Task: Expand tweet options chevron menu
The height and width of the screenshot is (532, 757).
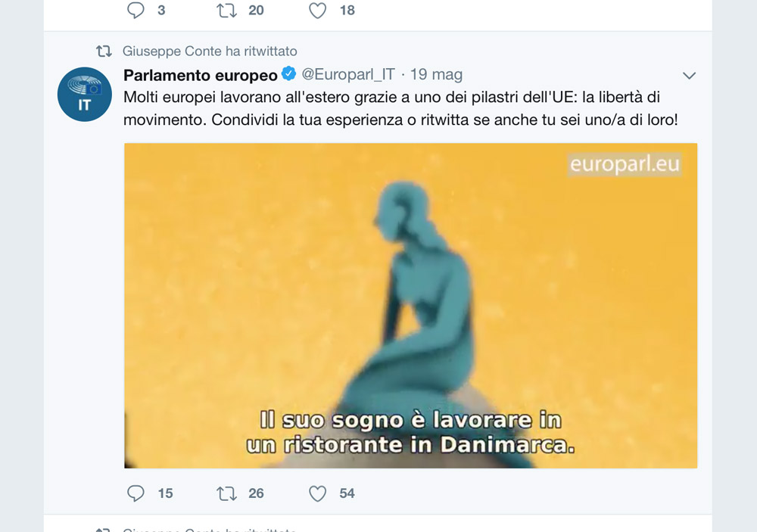Action: pos(689,76)
